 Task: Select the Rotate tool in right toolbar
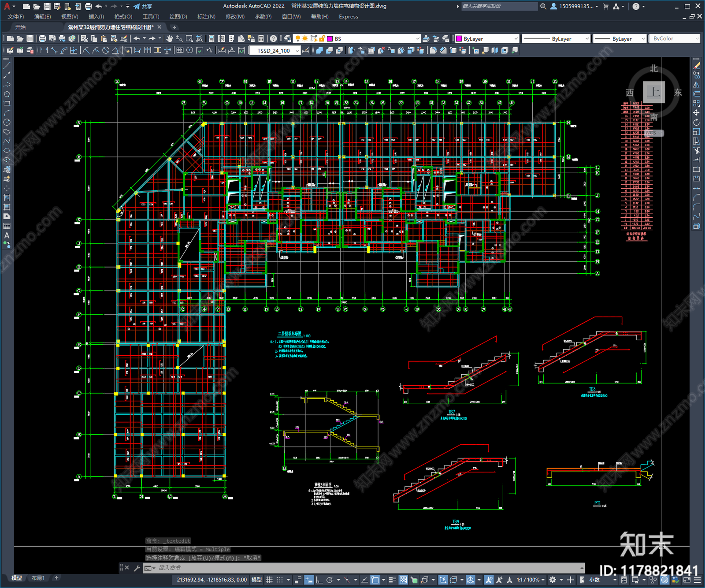pyautogui.click(x=696, y=122)
